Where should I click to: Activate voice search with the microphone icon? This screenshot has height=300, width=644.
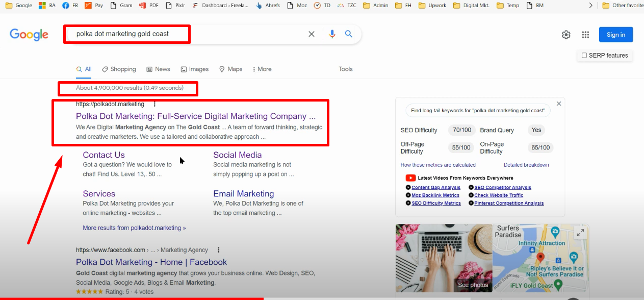[332, 34]
